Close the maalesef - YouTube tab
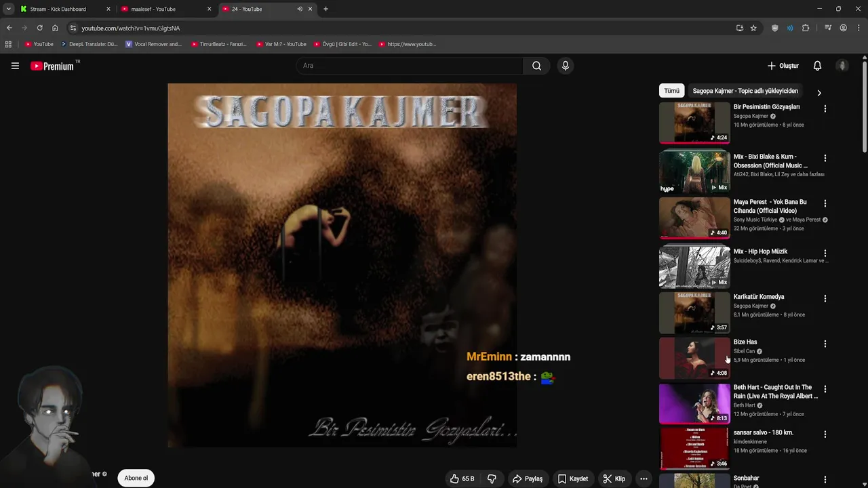Viewport: 868px width, 488px height. (209, 9)
